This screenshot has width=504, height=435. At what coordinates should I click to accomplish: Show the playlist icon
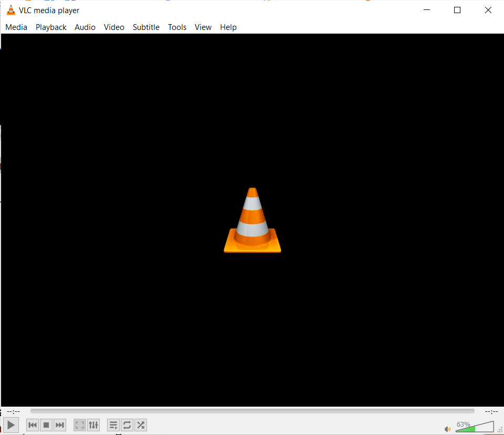pos(113,425)
